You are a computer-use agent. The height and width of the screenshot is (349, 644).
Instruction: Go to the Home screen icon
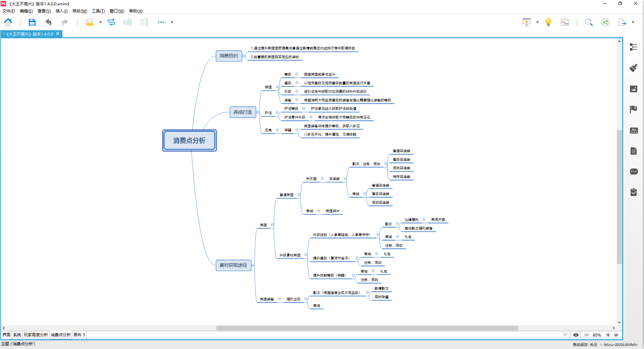(8, 22)
